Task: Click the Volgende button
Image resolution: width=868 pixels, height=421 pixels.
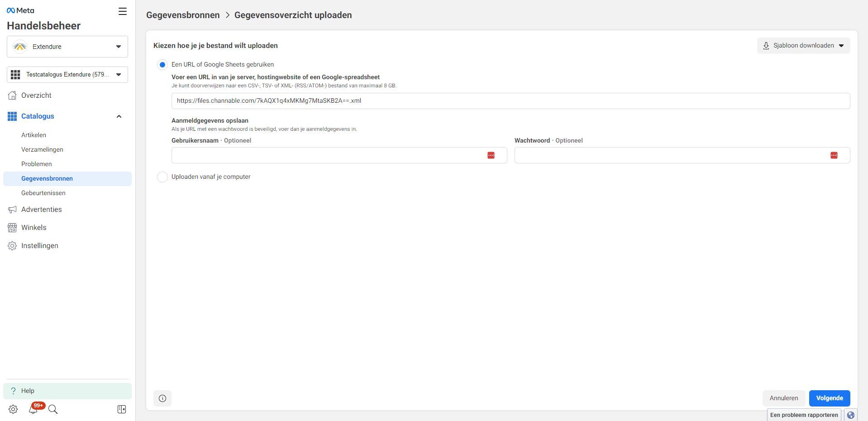Action: pos(830,398)
